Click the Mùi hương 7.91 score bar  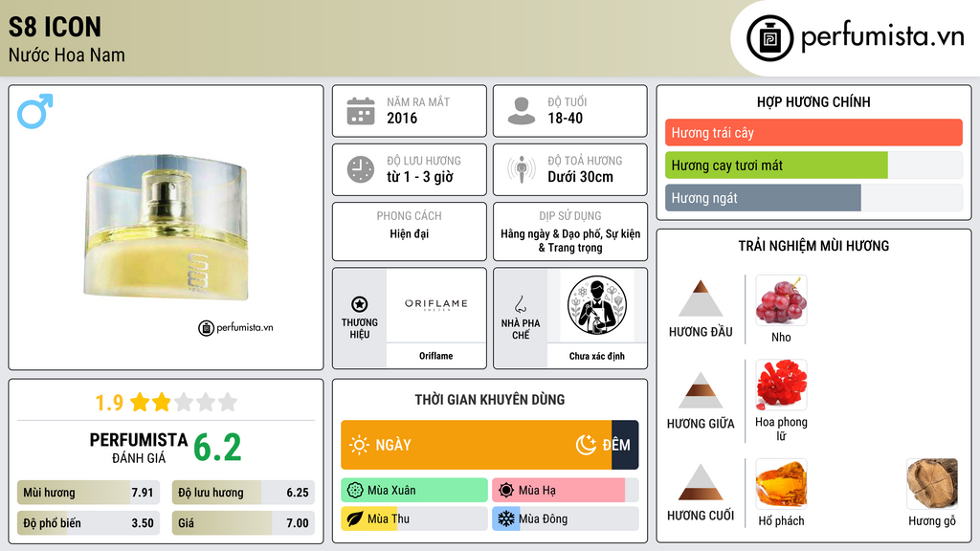(x=89, y=493)
